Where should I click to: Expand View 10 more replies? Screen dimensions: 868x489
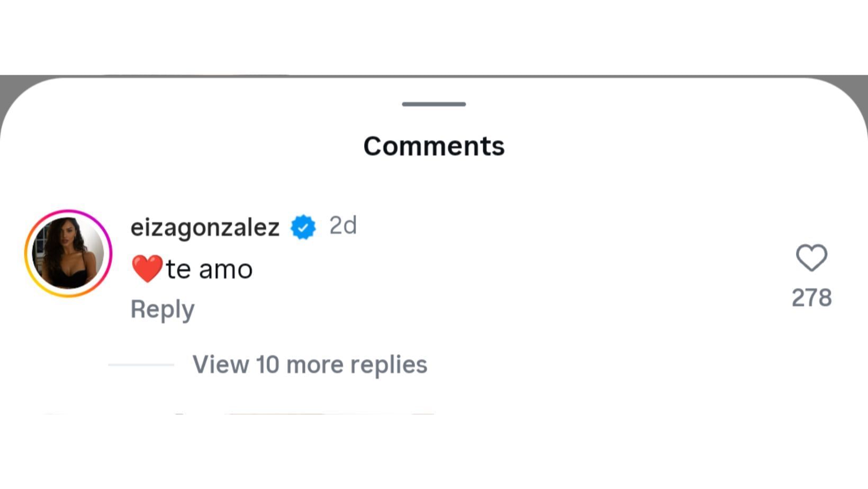click(310, 365)
